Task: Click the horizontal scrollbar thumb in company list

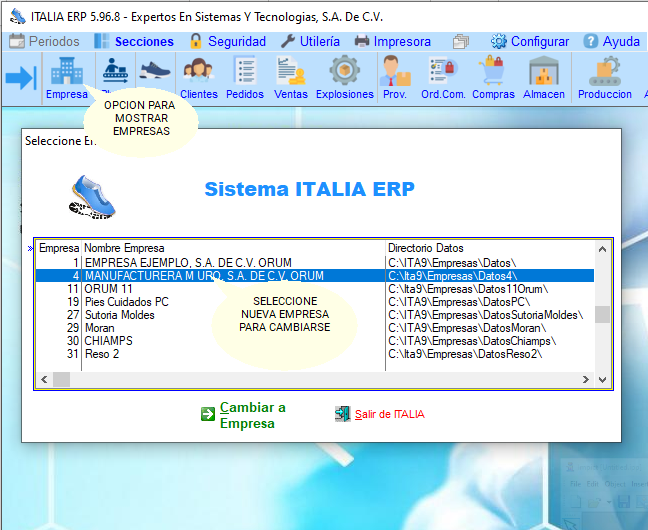Action: click(62, 380)
